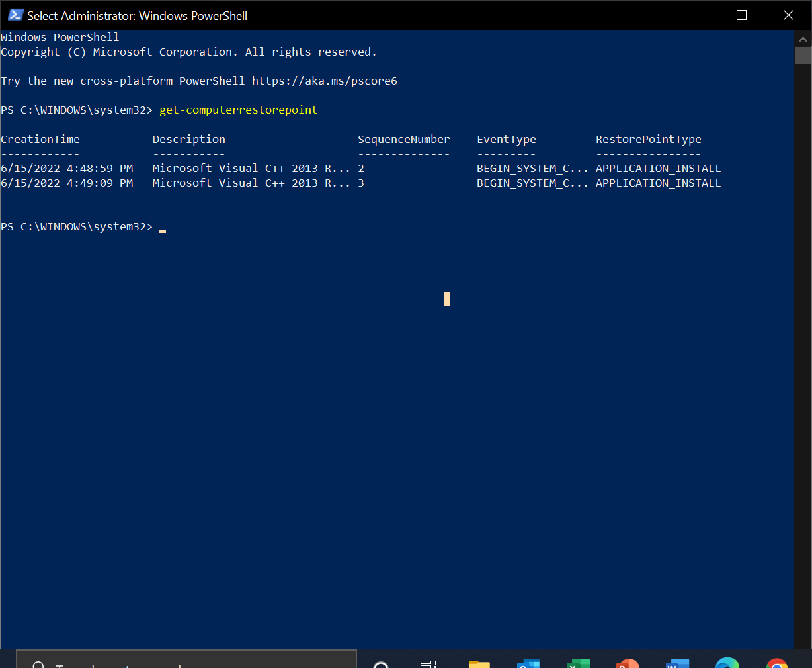Open Outlook from the taskbar
Viewport: 812px width, 668px height.
(528, 663)
